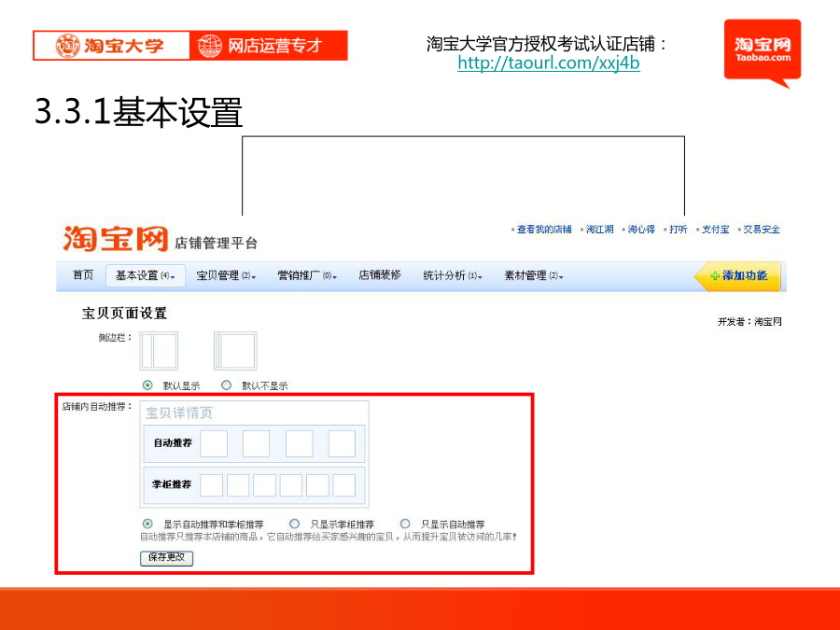The width and height of the screenshot is (840, 630).
Task: Go to the 首页 tab
Action: pyautogui.click(x=83, y=275)
